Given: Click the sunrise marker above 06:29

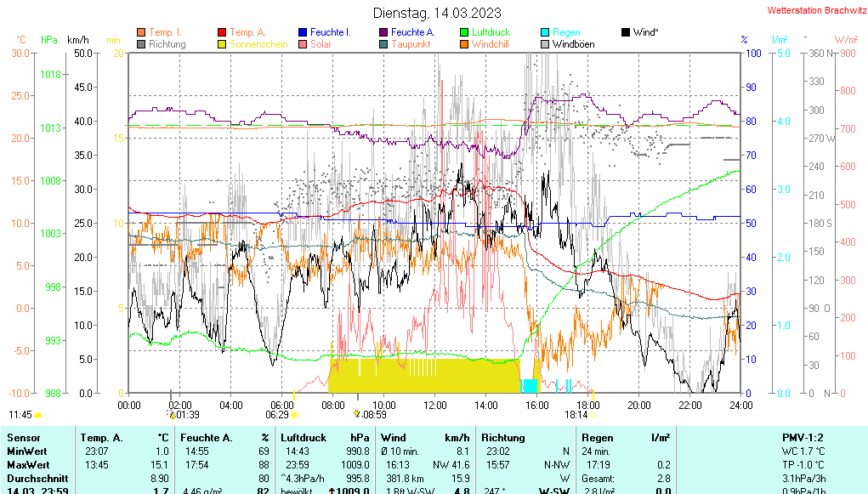Looking at the screenshot, I should tap(294, 394).
